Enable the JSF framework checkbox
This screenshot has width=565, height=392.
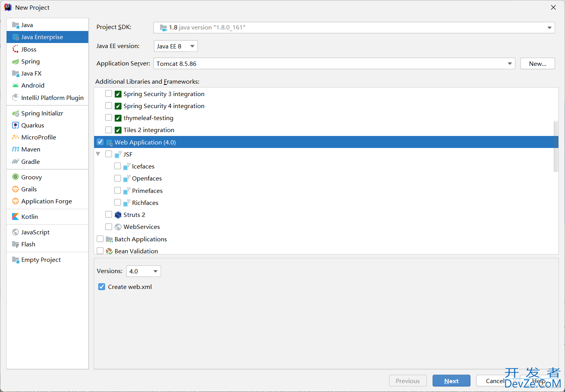click(x=109, y=154)
